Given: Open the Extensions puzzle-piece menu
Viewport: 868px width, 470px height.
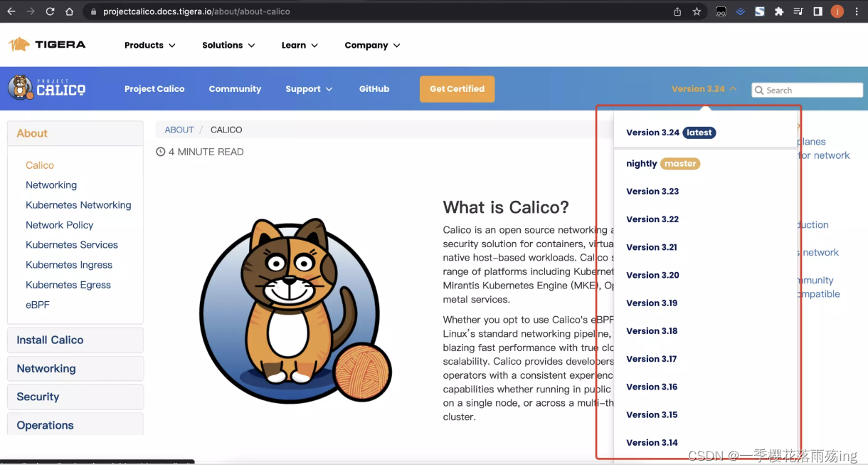Looking at the screenshot, I should (779, 11).
